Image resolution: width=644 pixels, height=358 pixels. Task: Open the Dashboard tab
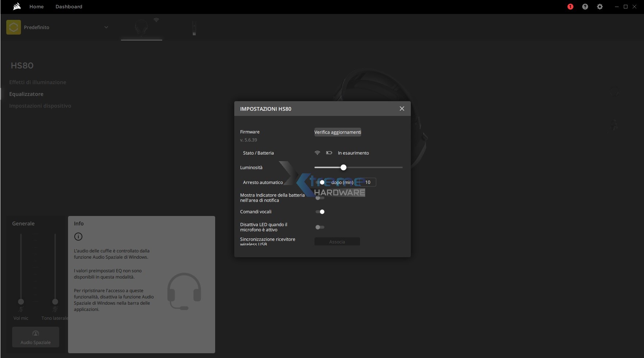(69, 7)
